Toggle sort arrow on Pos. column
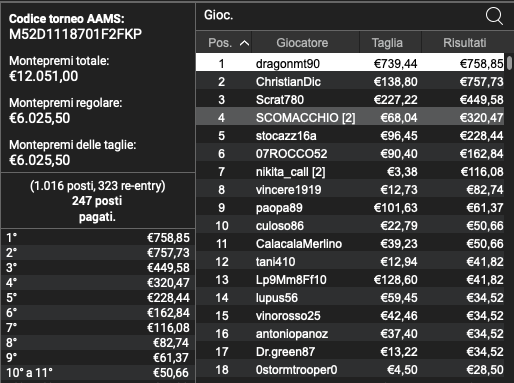Image resolution: width=514 pixels, height=383 pixels. [x=244, y=43]
